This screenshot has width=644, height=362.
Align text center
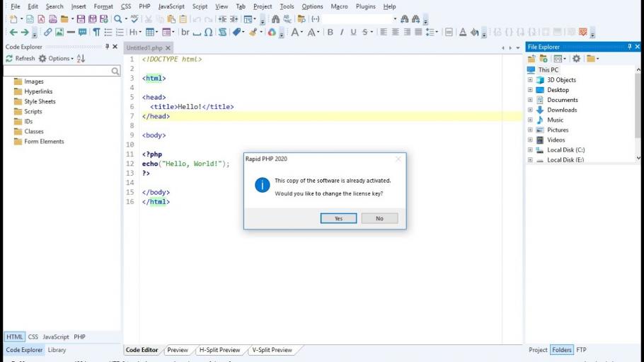pos(395,32)
